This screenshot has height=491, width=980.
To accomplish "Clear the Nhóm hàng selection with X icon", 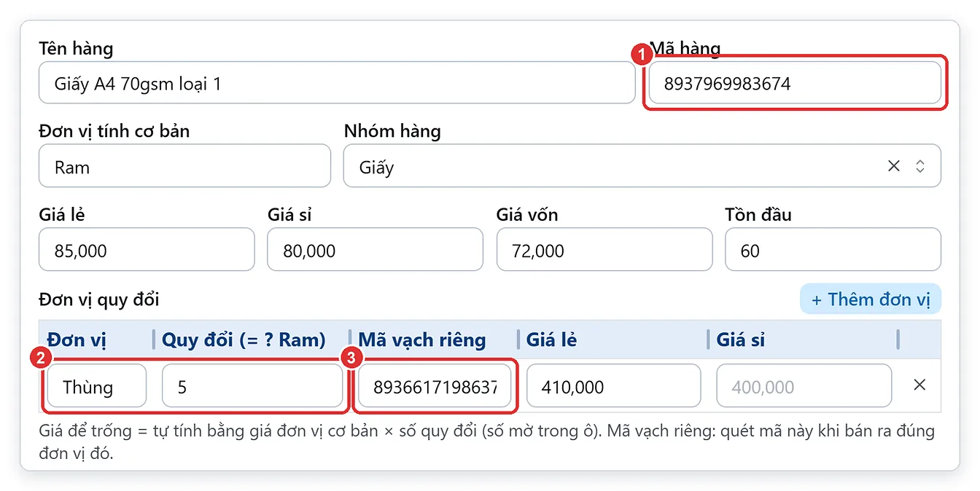I will click(894, 166).
